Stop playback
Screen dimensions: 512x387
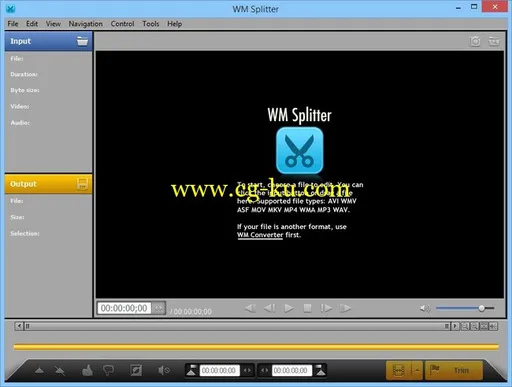coord(307,308)
